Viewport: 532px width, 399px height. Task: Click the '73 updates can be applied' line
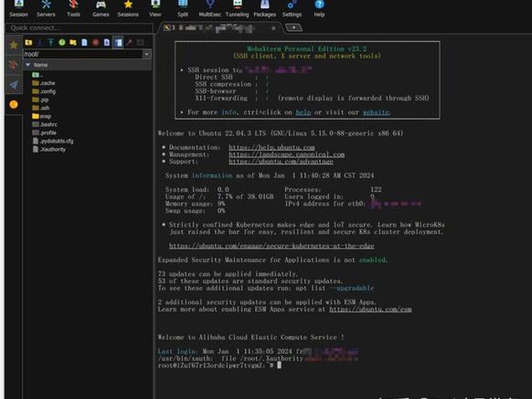point(227,274)
